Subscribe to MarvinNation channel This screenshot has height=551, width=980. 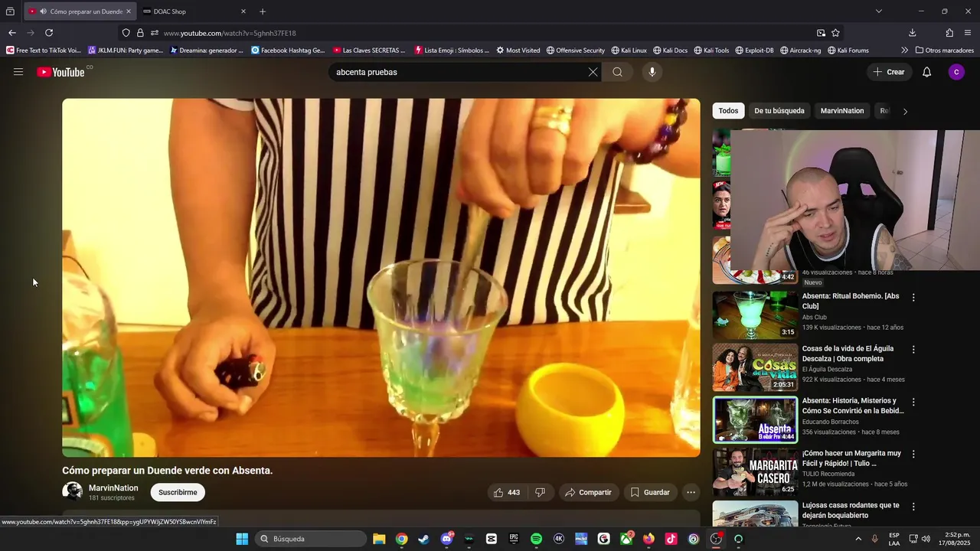point(178,492)
